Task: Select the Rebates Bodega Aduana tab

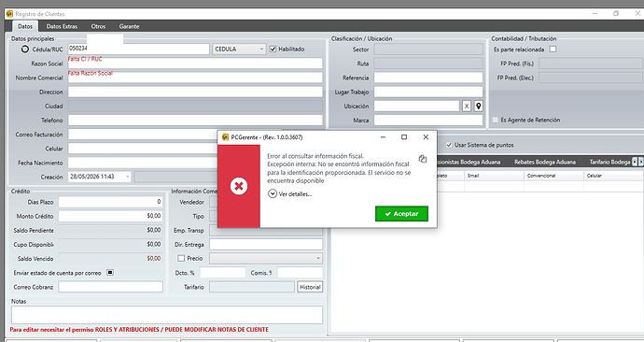Action: [545, 162]
